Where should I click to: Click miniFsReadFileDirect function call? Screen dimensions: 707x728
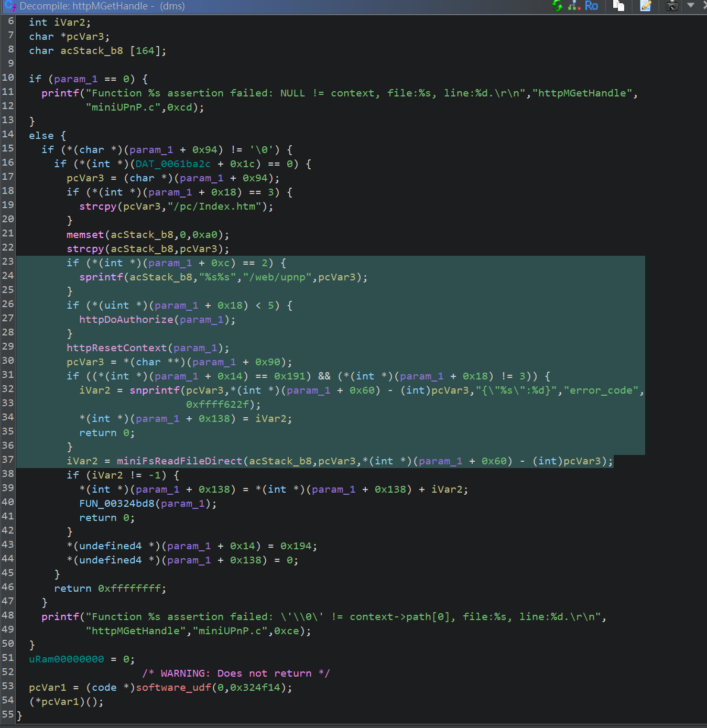pos(180,461)
